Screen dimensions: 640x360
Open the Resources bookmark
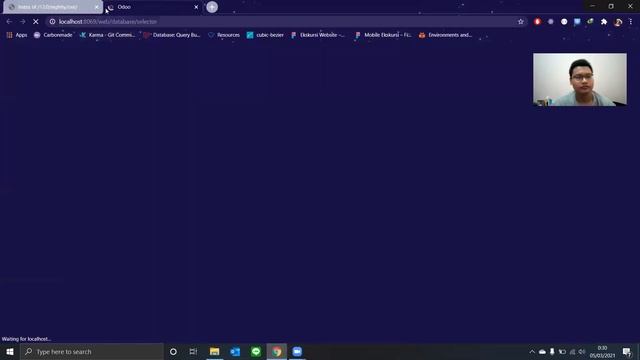(x=224, y=35)
